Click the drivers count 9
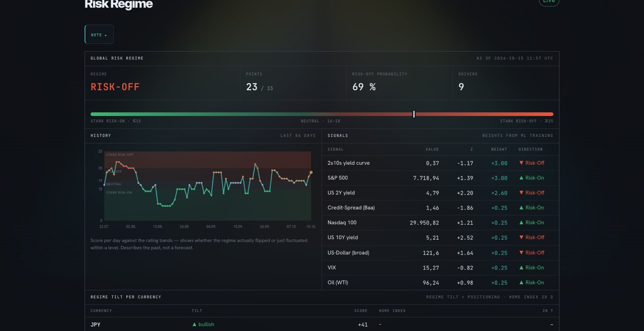 click(461, 87)
